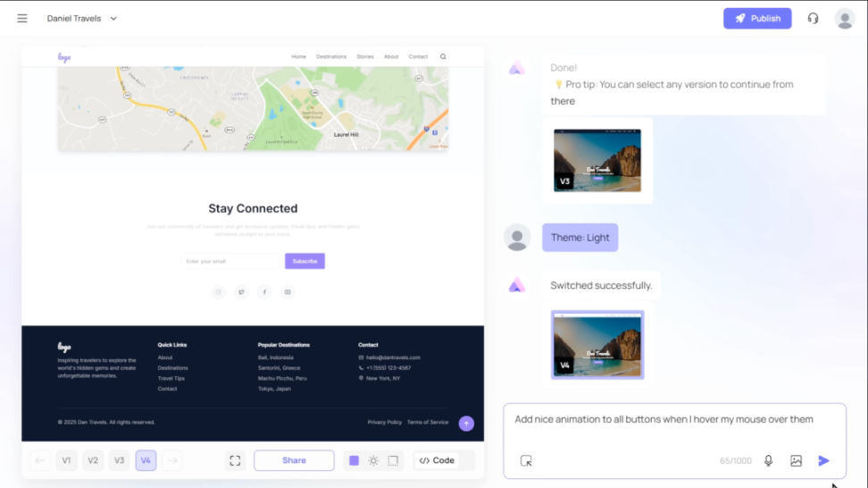The image size is (868, 488).
Task: Open Destinations in the preview nav
Action: click(331, 56)
